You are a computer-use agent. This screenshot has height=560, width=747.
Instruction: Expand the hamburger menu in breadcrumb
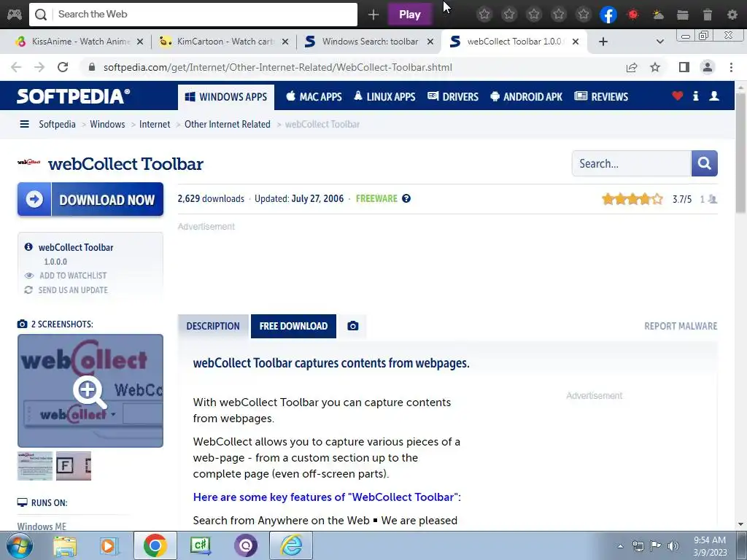(x=24, y=124)
